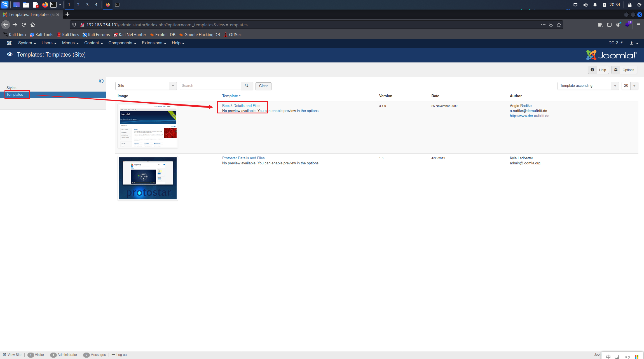Viewport: 644px width, 359px height.
Task: Open the Template ascending sort dropdown
Action: [x=588, y=86]
